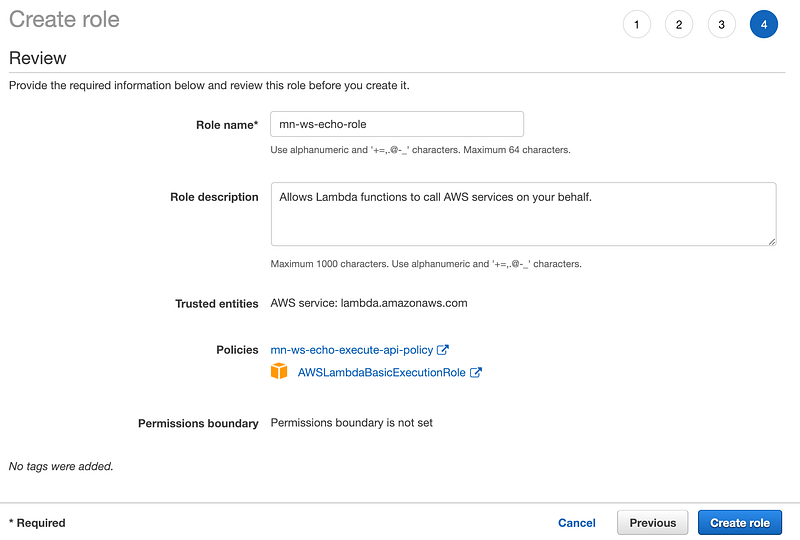Click the No tags were added note
The image size is (800, 540).
[x=61, y=466]
